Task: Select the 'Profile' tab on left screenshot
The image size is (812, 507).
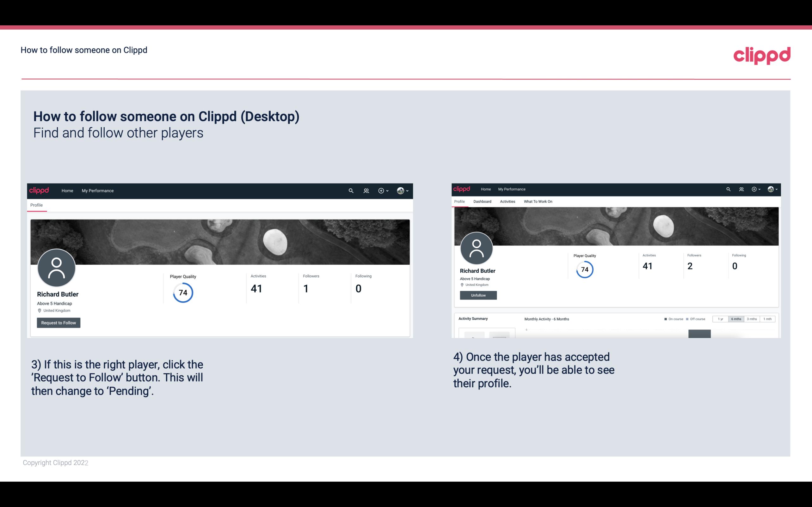Action: (x=36, y=204)
